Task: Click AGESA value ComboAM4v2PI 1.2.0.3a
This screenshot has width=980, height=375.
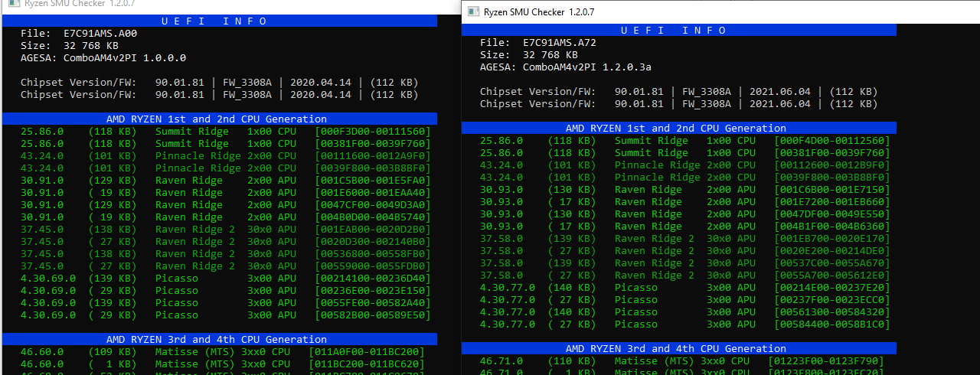Action: tap(587, 67)
